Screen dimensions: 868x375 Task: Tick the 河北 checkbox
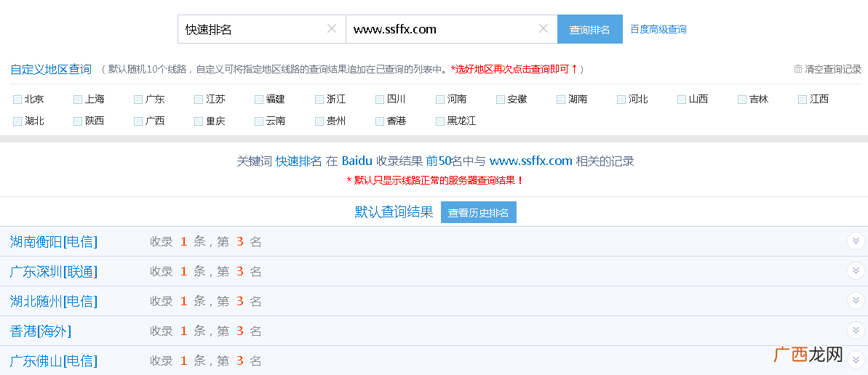tap(621, 100)
